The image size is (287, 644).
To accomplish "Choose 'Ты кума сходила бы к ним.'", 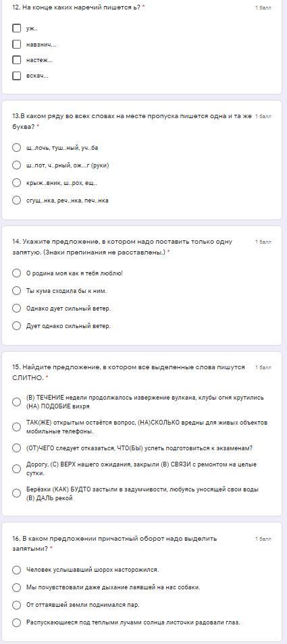I will [x=16, y=290].
